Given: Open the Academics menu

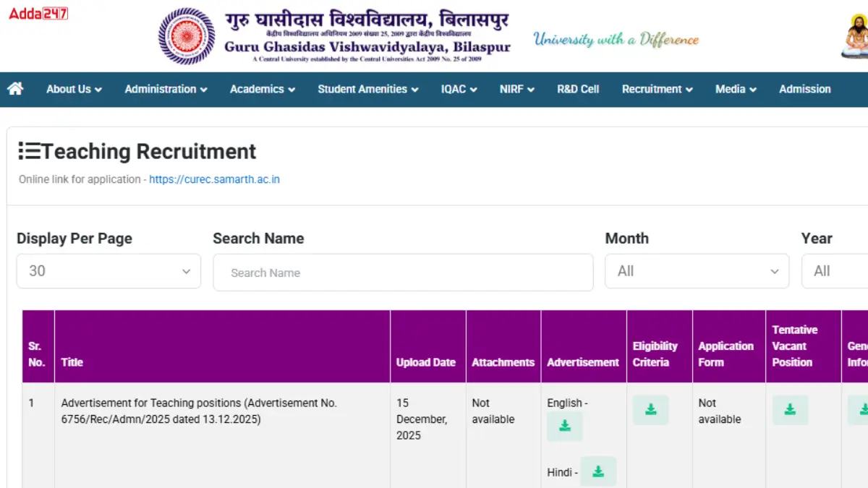Looking at the screenshot, I should coord(262,89).
